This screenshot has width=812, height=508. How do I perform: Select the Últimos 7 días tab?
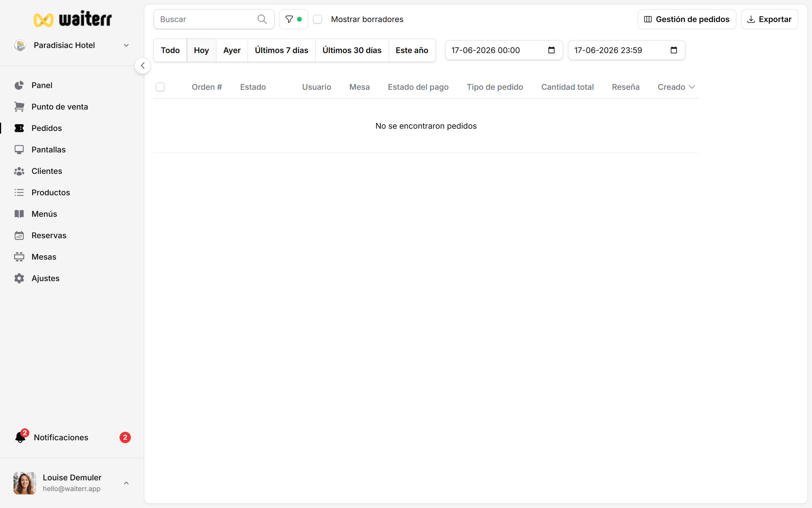[x=281, y=50]
